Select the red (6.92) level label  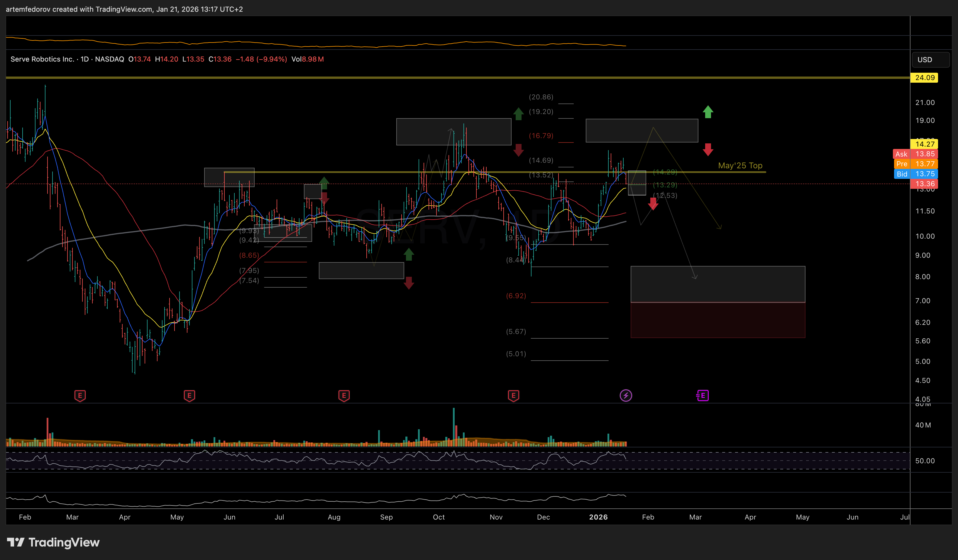(x=516, y=296)
